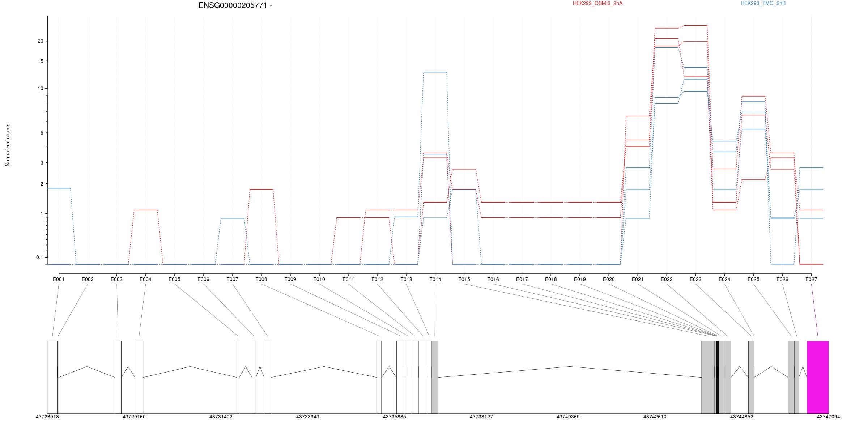
Task: Click genomic coordinate 43738127
Action: tap(481, 417)
